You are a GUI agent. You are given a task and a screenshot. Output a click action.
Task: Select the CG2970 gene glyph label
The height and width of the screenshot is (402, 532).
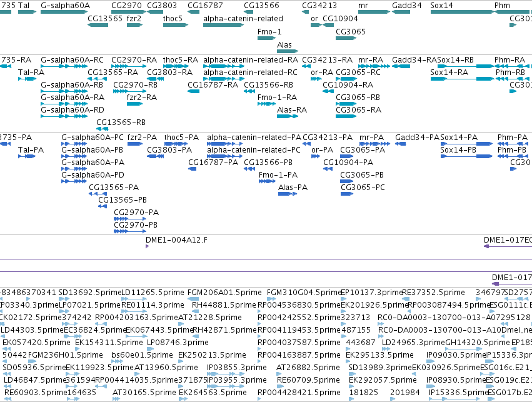coord(126,6)
